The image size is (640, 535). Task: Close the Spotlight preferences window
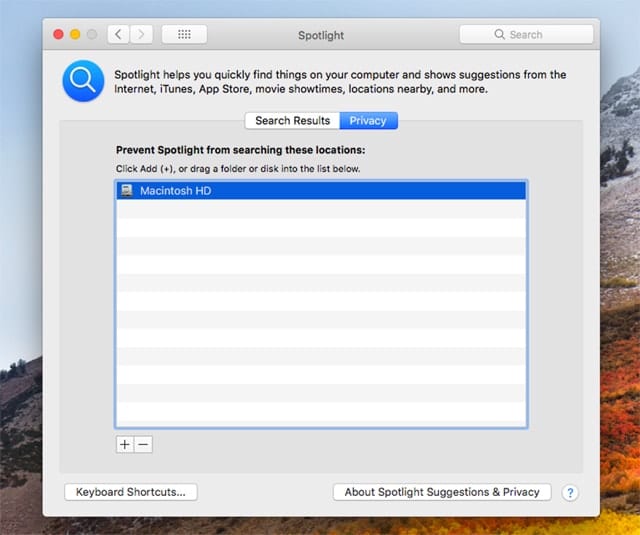(57, 35)
